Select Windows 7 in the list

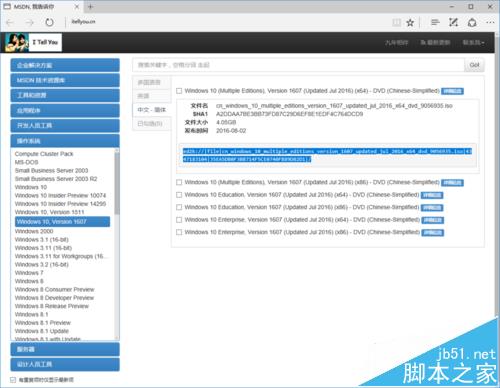(29, 273)
